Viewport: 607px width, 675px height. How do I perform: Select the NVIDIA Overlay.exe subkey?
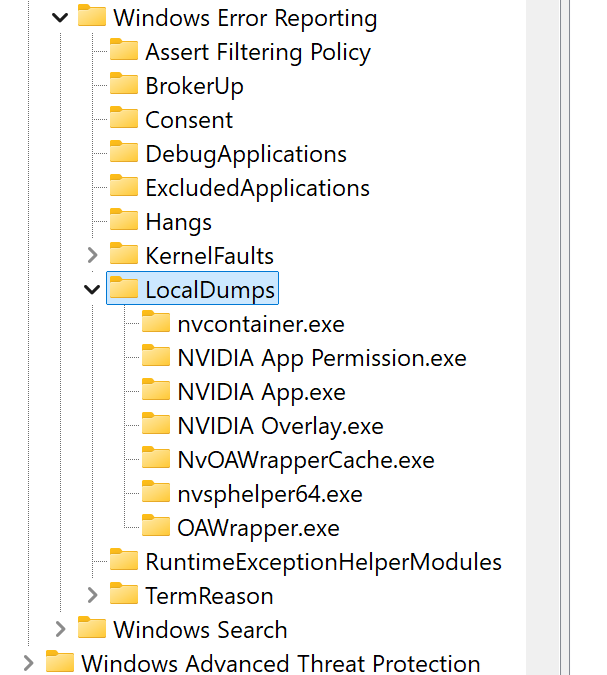(280, 427)
